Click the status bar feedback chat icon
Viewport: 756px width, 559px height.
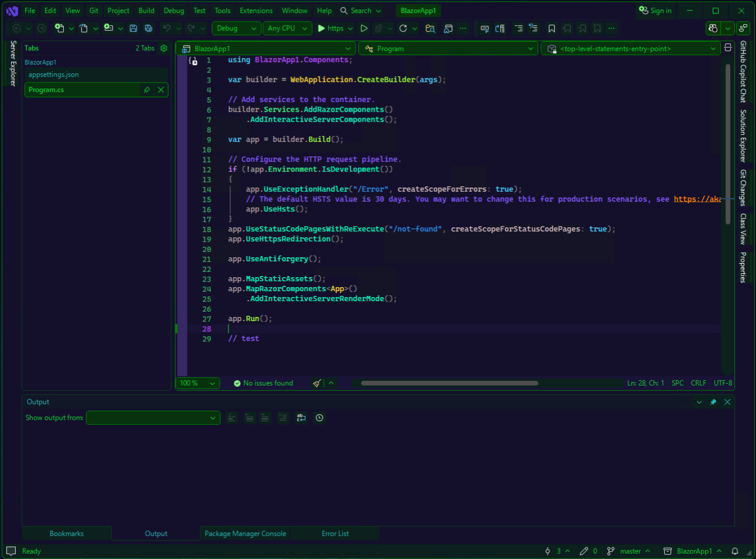pyautogui.click(x=11, y=551)
